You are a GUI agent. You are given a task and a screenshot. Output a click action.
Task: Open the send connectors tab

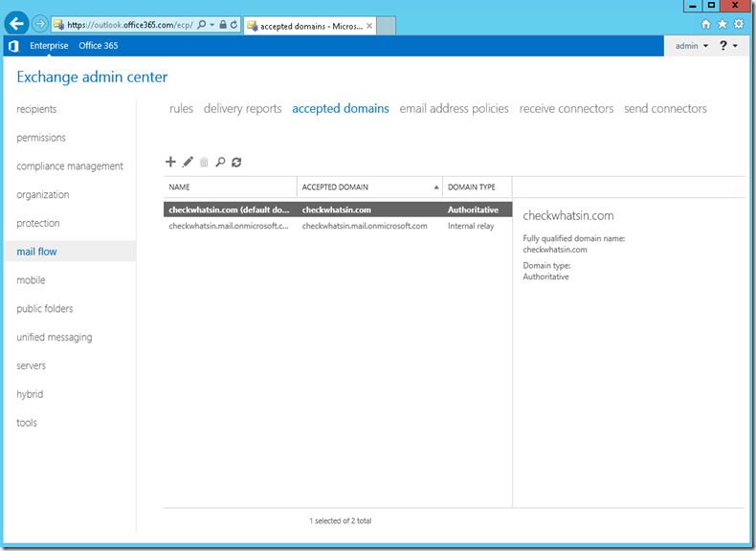tap(665, 109)
